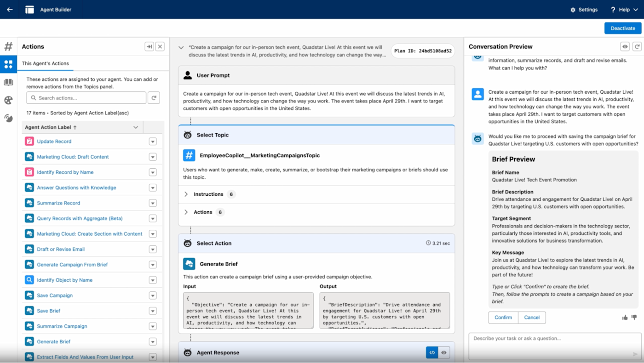Screen dimensions: 644x363
Task: Select the This Agent's Actions tab
Action: tap(45, 63)
